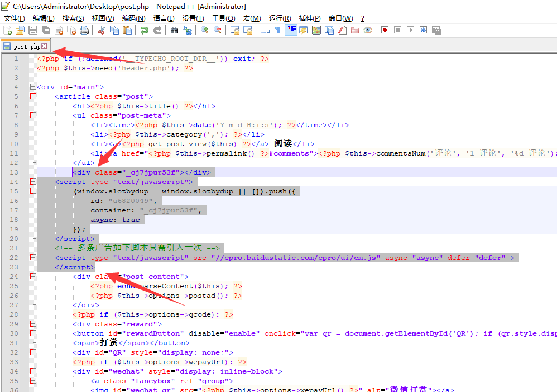Click the Save recorded macro icon
The width and height of the screenshot is (557, 392).
pos(436,30)
